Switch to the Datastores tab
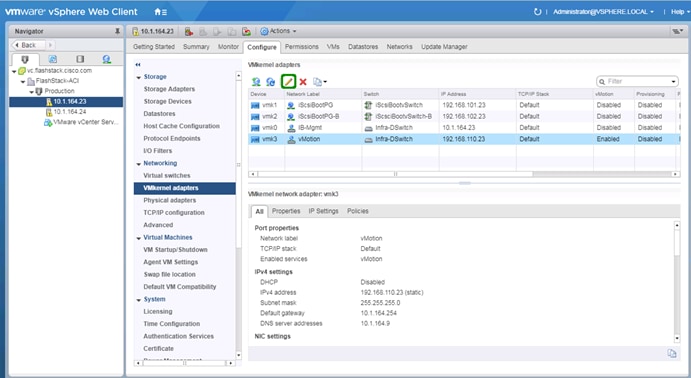The height and width of the screenshot is (378, 691). coord(363,47)
